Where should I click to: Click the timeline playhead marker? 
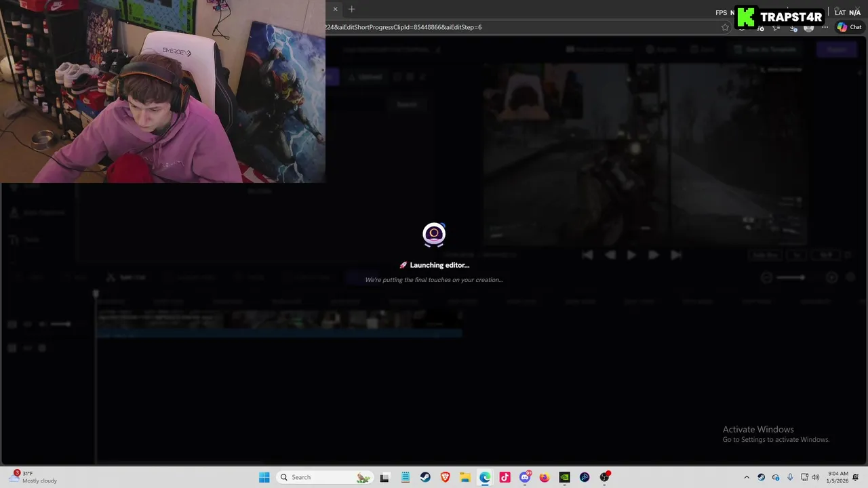pos(96,293)
